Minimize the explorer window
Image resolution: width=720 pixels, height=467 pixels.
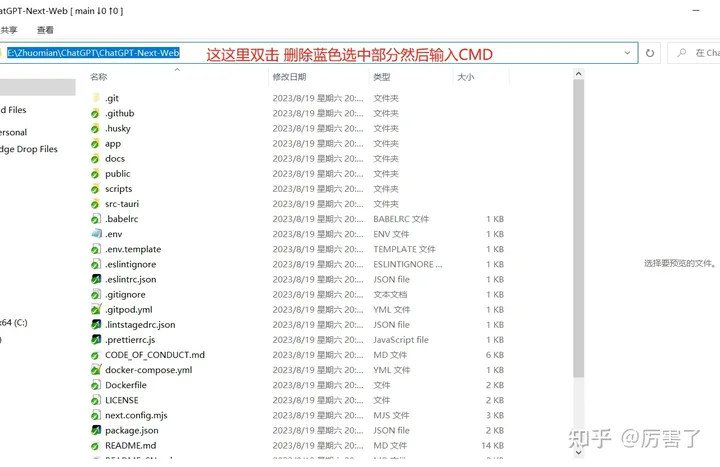point(696,10)
